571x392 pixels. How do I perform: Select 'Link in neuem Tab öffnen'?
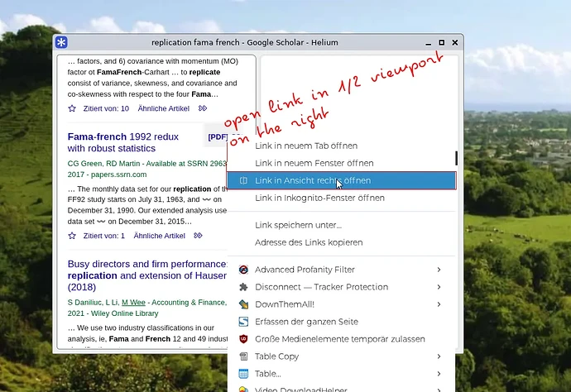[x=341, y=146]
